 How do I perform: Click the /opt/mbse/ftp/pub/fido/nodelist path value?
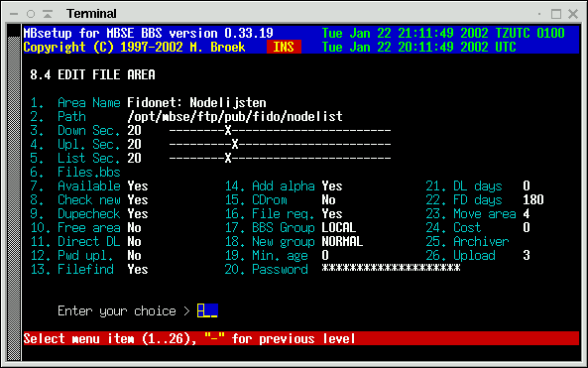pos(235,117)
